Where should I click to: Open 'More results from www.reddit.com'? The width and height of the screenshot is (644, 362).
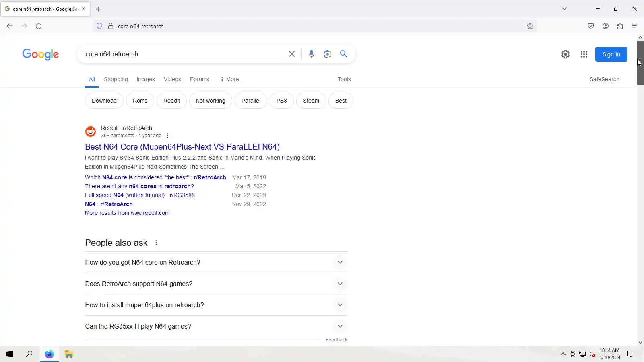coord(127,213)
